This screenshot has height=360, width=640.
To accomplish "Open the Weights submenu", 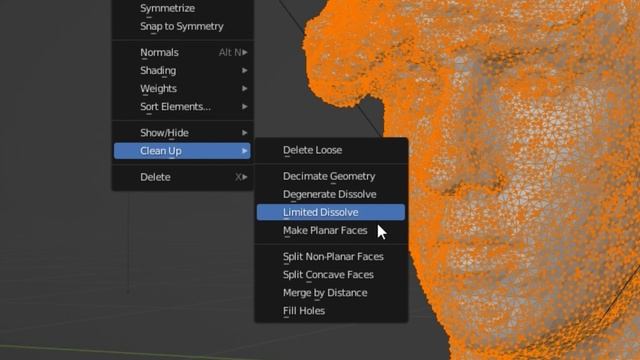I will click(182, 88).
